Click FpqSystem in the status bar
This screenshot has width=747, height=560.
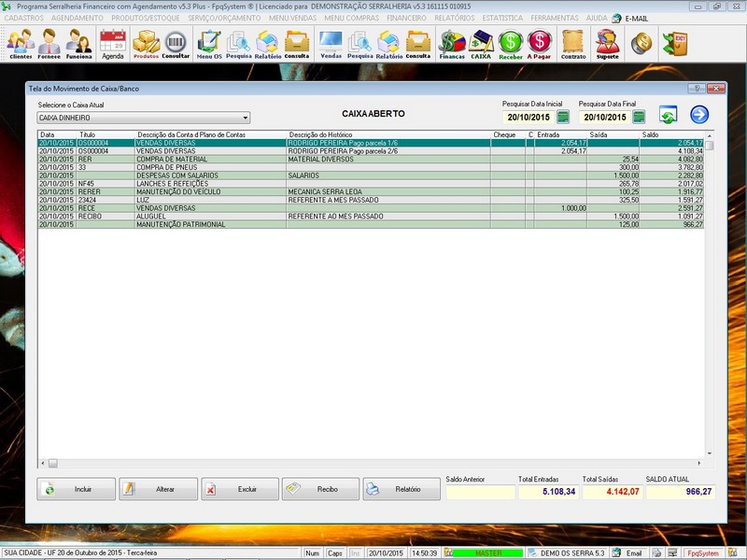pyautogui.click(x=703, y=553)
